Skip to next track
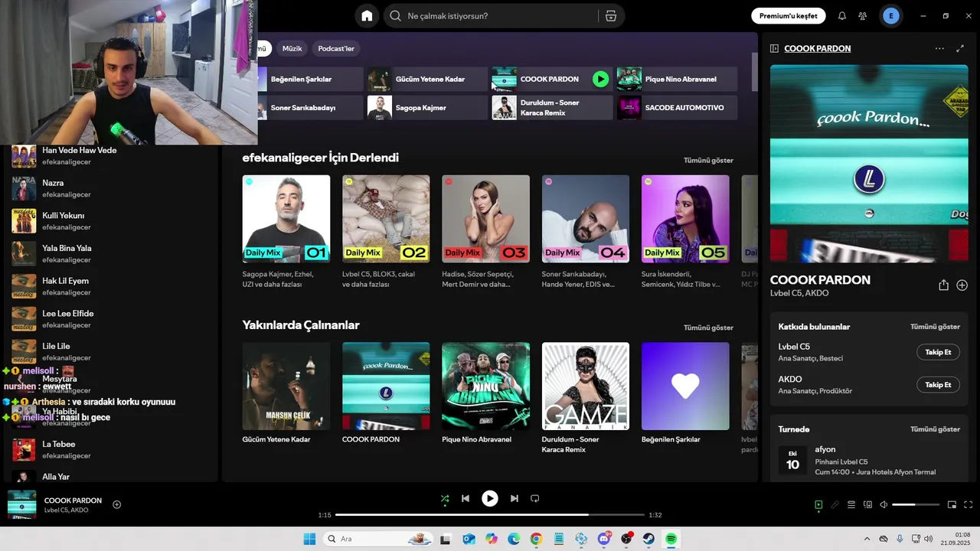Screen dimensions: 980x551 coord(514,499)
